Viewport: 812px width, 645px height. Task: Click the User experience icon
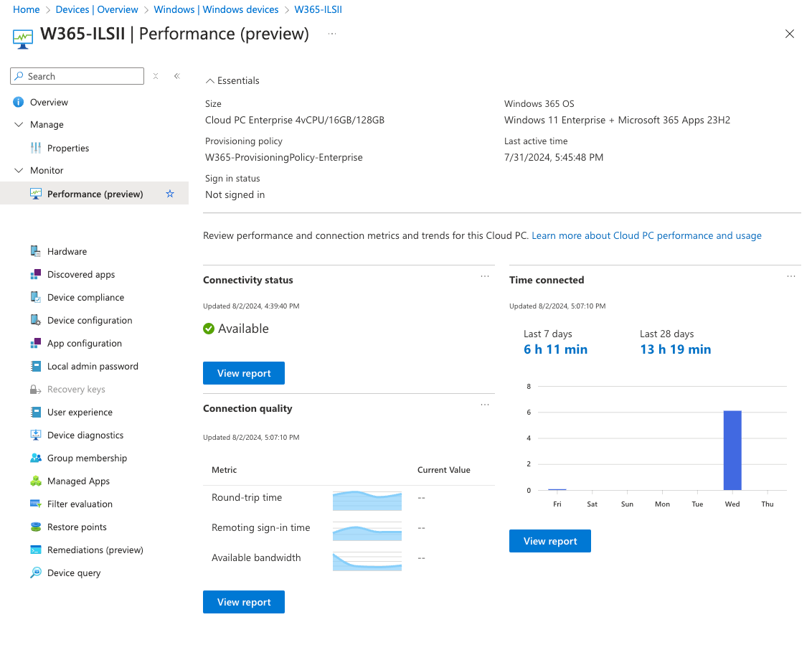pos(36,413)
